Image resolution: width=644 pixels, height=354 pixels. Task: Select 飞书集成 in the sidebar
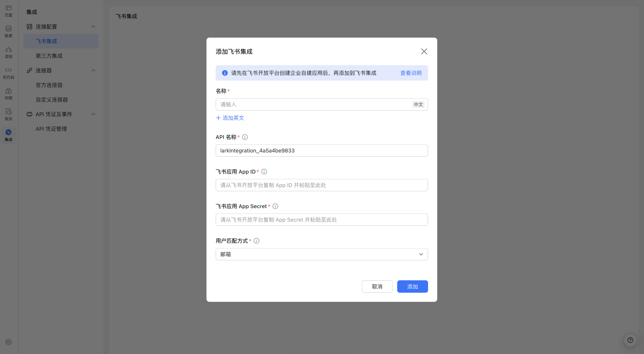(x=61, y=41)
